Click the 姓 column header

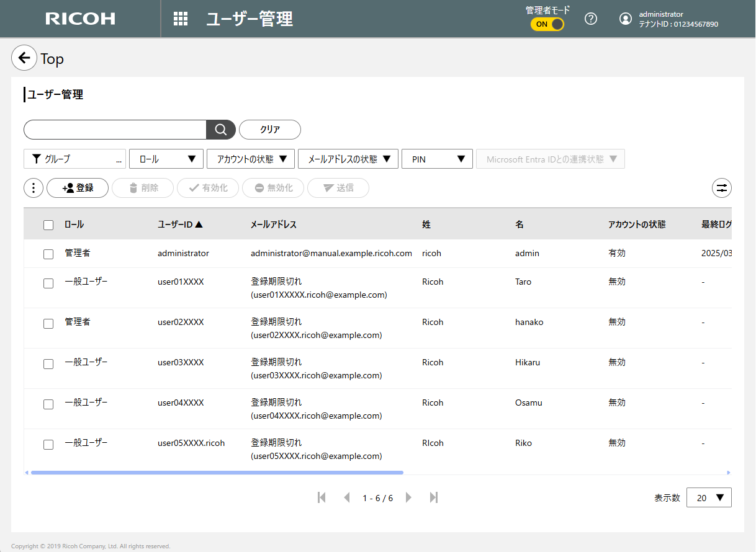pyautogui.click(x=426, y=225)
